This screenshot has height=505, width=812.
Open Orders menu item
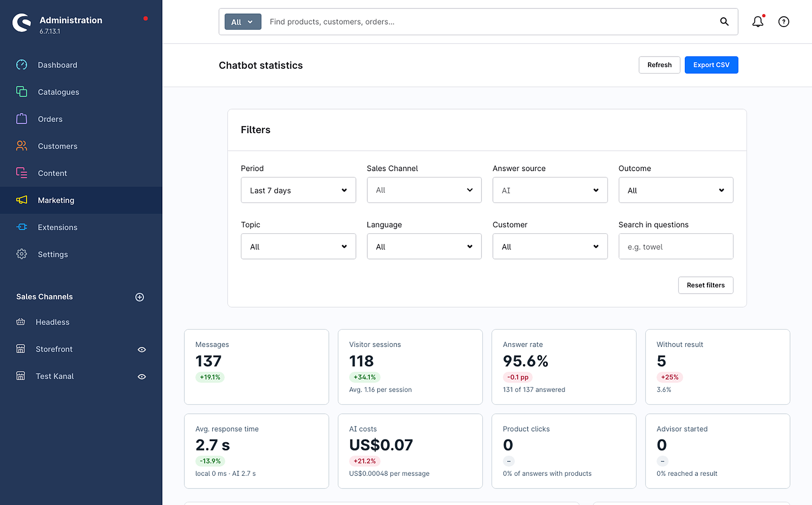click(x=81, y=119)
